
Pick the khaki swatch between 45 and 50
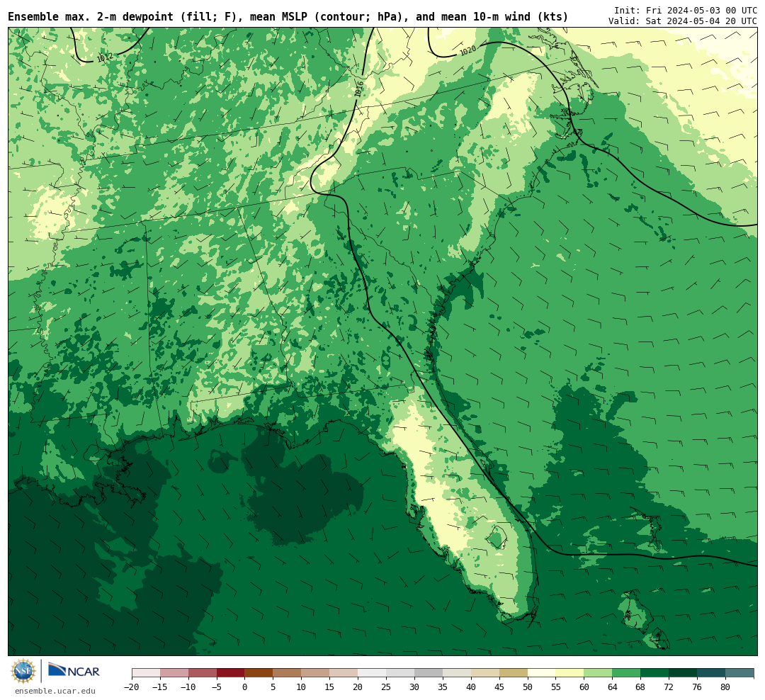pyautogui.click(x=514, y=673)
